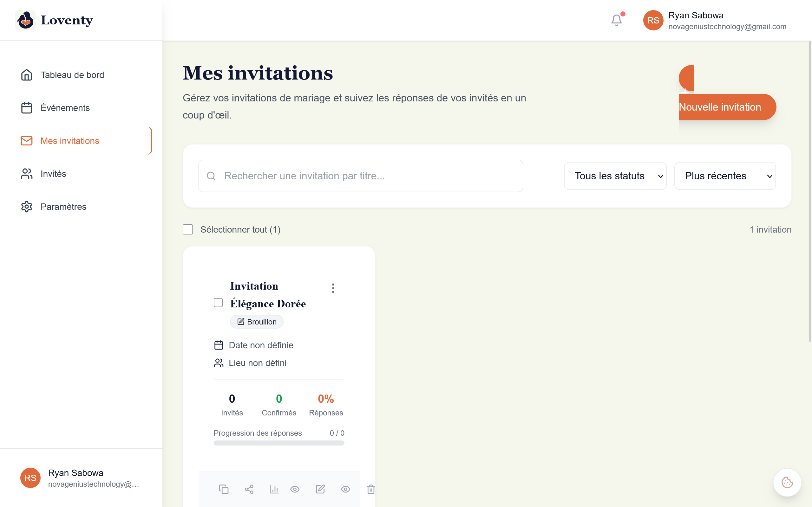Click the edit pencil icon in card footer
The height and width of the screenshot is (507, 812).
coord(320,489)
